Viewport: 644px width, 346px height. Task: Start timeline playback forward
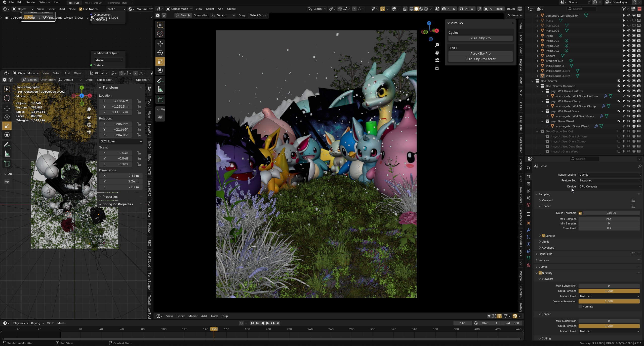click(267, 323)
